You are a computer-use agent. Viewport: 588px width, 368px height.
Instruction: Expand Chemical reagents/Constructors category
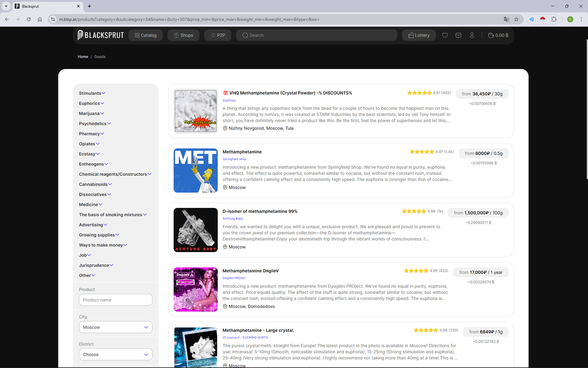click(115, 174)
